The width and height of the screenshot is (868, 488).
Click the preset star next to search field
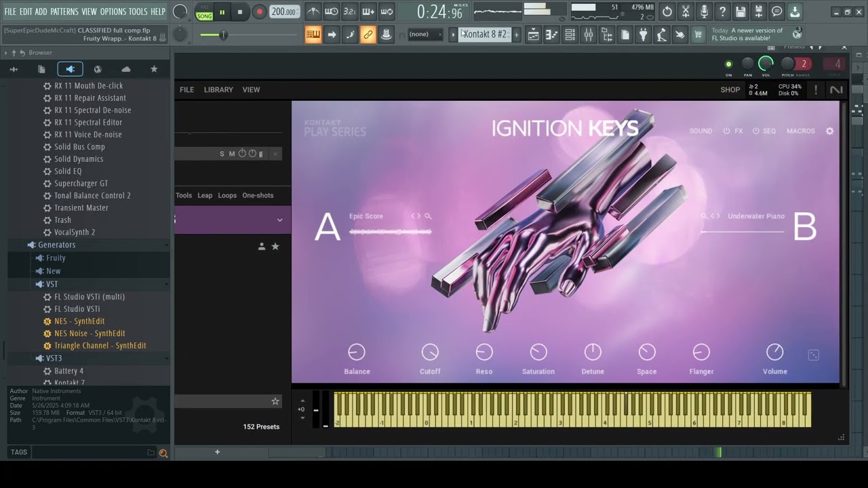[275, 401]
